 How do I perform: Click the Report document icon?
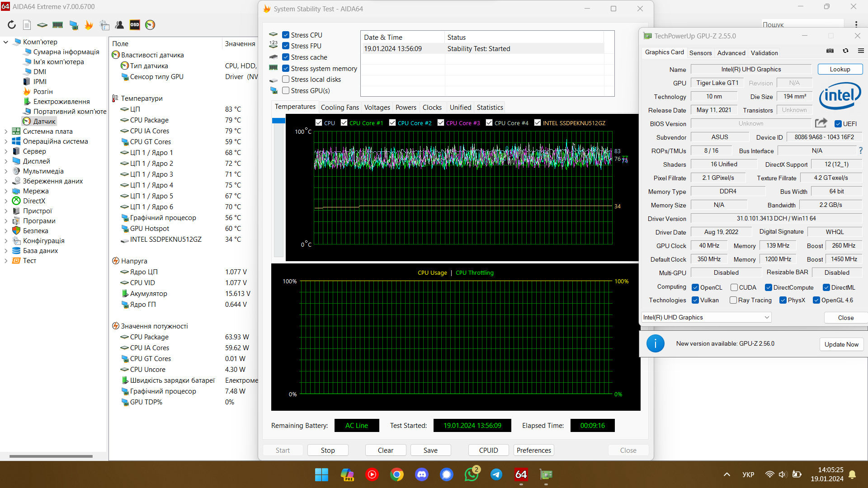27,25
